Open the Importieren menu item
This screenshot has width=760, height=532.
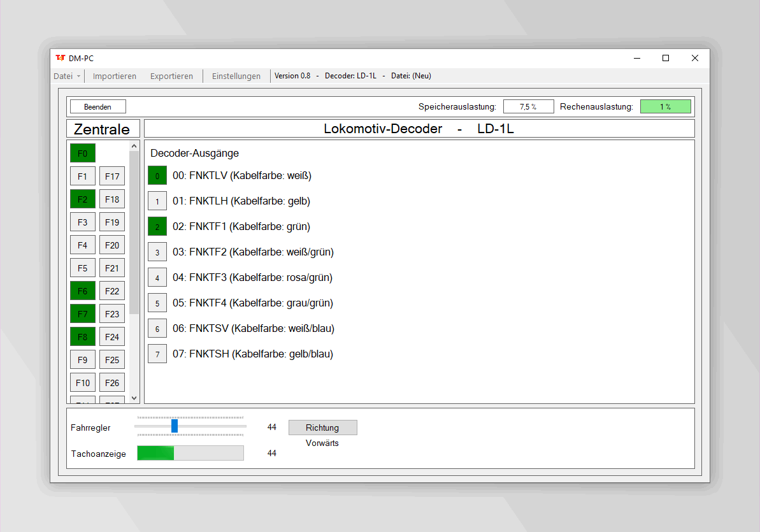click(x=115, y=76)
